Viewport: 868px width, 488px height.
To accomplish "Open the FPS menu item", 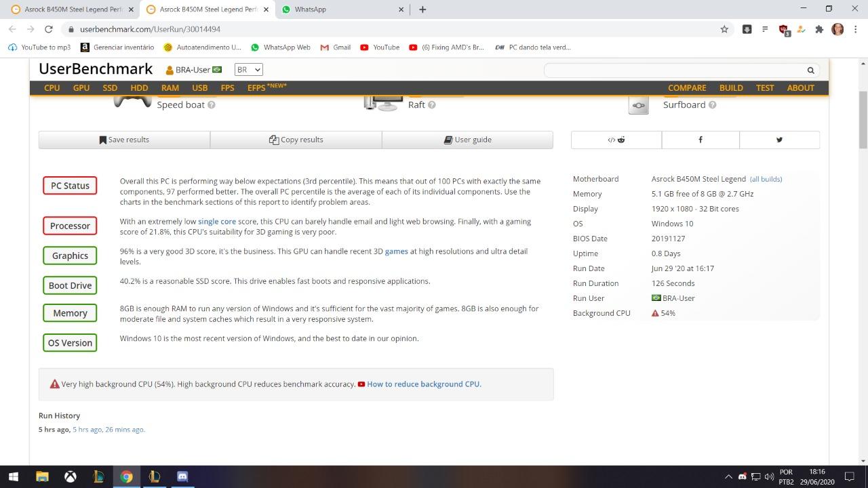I will point(227,88).
